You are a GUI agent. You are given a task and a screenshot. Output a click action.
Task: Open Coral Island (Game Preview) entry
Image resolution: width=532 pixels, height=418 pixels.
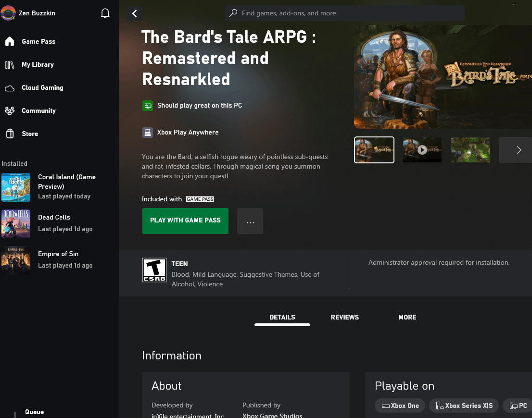pos(59,187)
